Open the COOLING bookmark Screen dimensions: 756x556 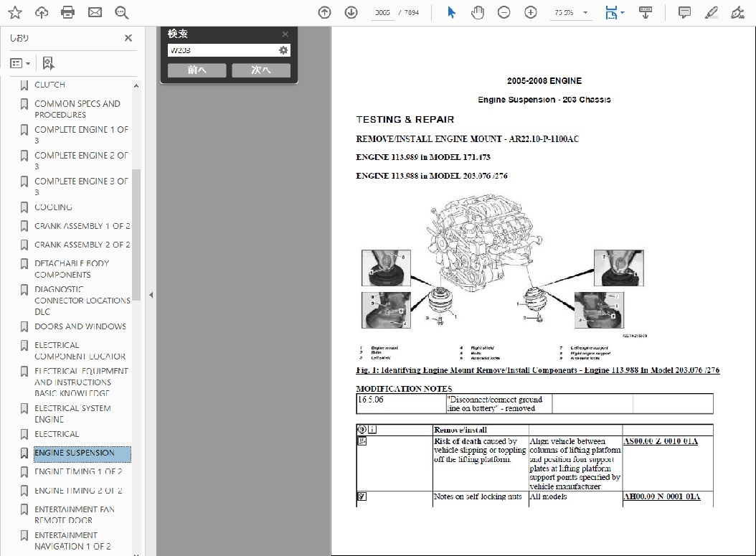[x=54, y=207]
